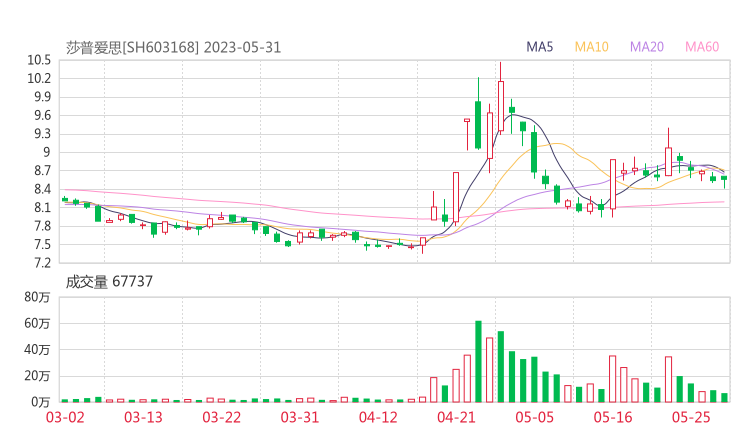Viewport: 740px width, 440px height.
Task: Click the 05-05 date axis label
Action: (534, 417)
